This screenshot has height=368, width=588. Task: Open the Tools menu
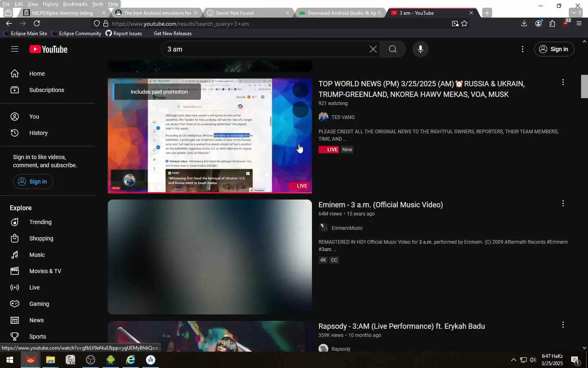click(x=98, y=4)
